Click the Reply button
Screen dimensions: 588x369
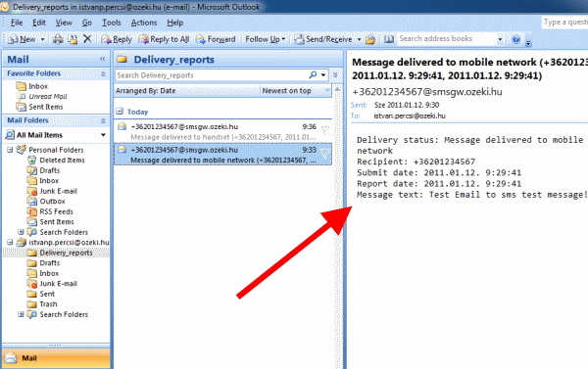(x=117, y=39)
